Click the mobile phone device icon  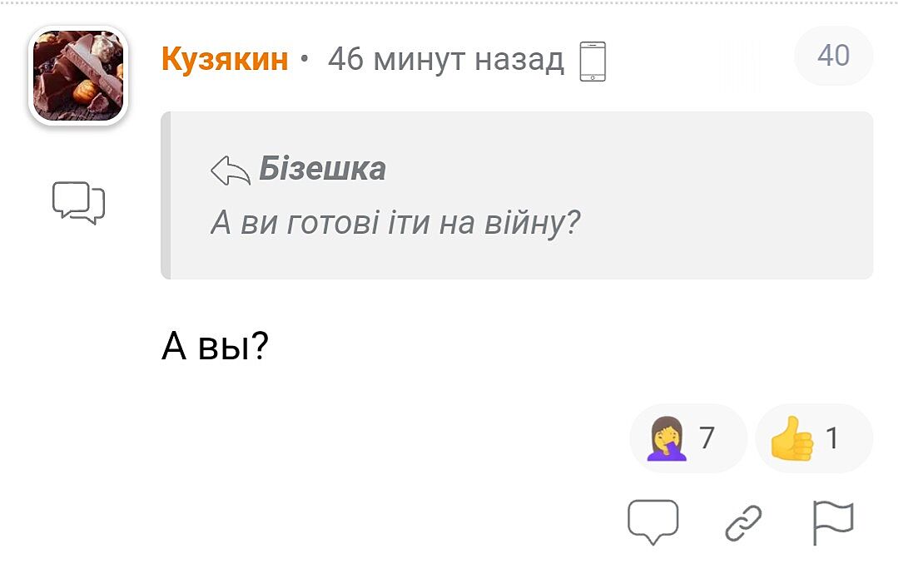pos(593,61)
